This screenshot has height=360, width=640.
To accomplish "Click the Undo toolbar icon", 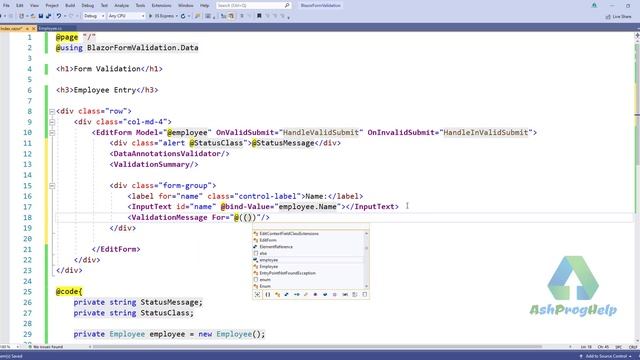I will pos(59,16).
